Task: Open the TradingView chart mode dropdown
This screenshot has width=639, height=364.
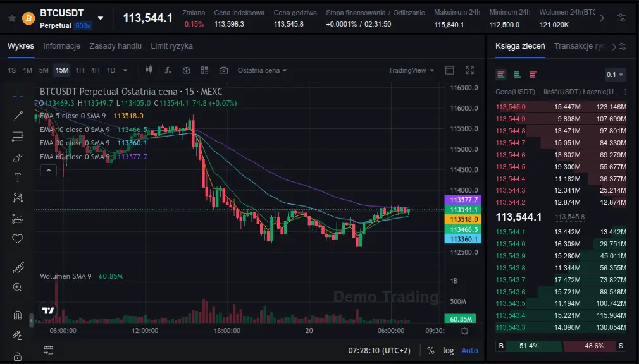Action: click(x=411, y=70)
